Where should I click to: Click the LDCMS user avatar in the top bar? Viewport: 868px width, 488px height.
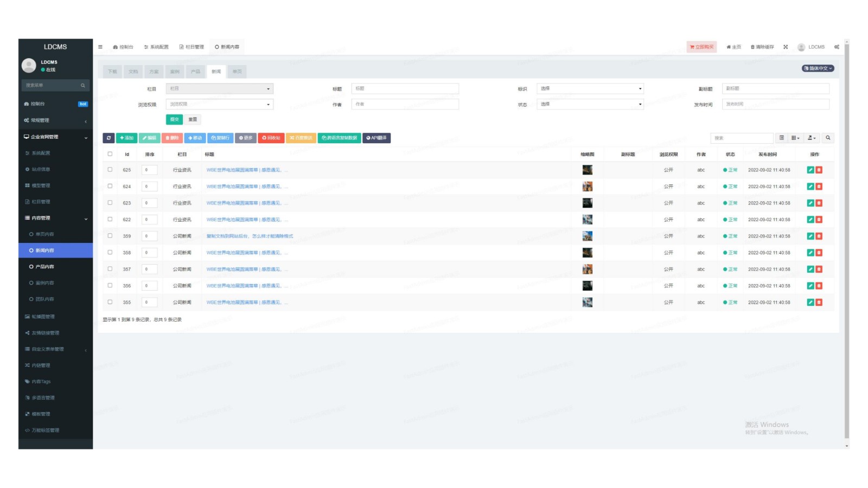(x=801, y=47)
